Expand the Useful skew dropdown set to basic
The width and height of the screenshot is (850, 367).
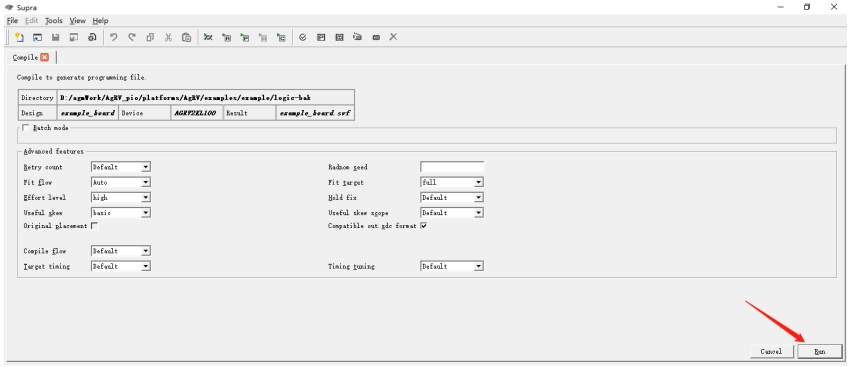[x=120, y=213]
